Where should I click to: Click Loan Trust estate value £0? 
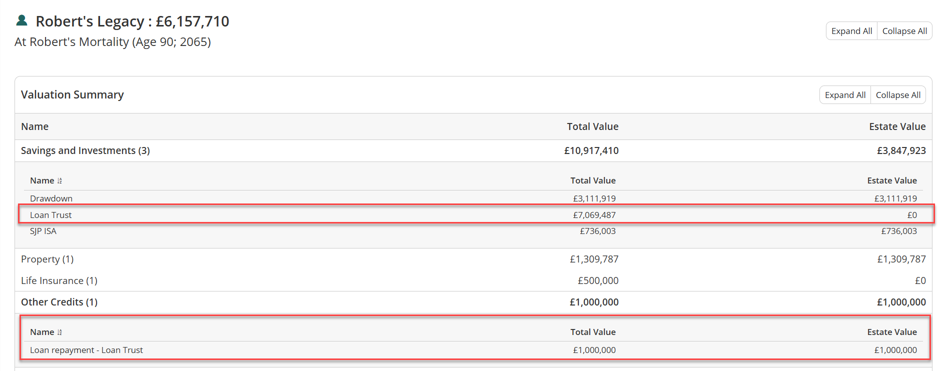911,215
